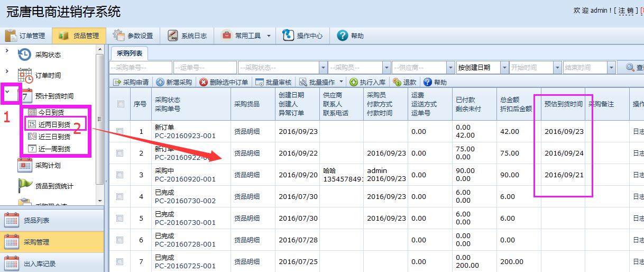Open 操作中心 in the top bar

pyautogui.click(x=303, y=36)
